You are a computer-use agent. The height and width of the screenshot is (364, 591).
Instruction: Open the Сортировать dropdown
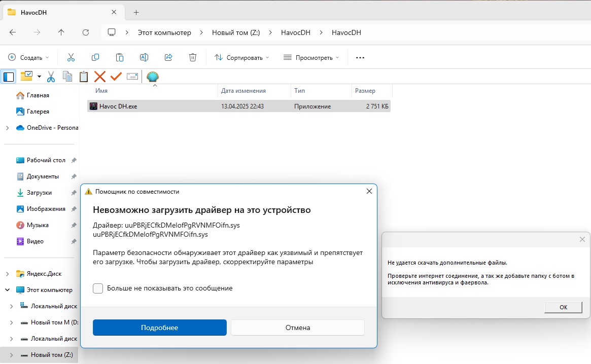(242, 57)
